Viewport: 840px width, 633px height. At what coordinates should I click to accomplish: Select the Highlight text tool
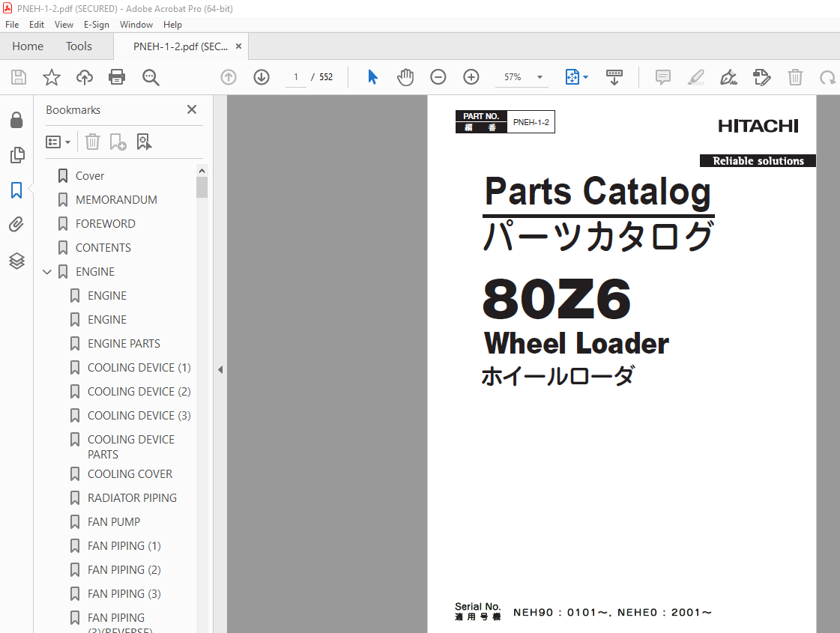coord(695,77)
